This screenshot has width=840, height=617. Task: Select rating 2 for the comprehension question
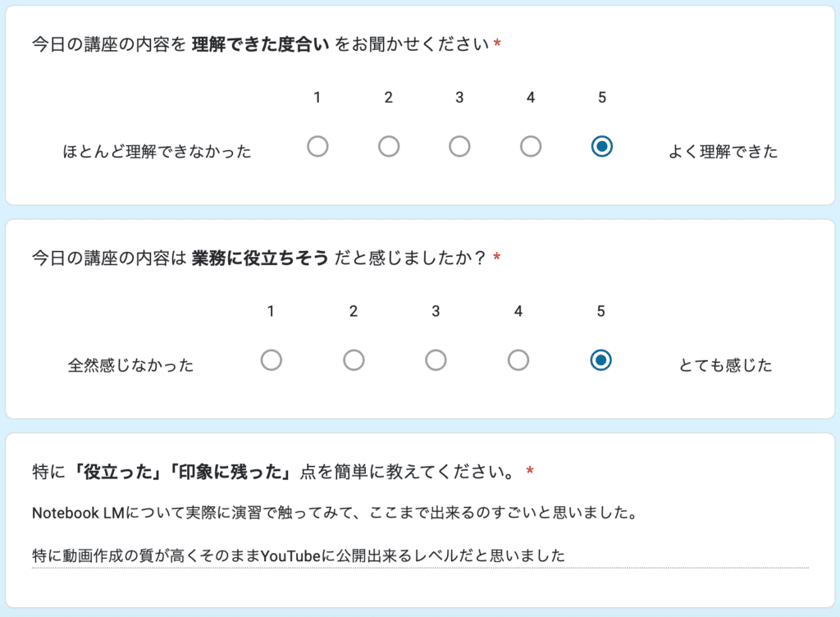(388, 146)
